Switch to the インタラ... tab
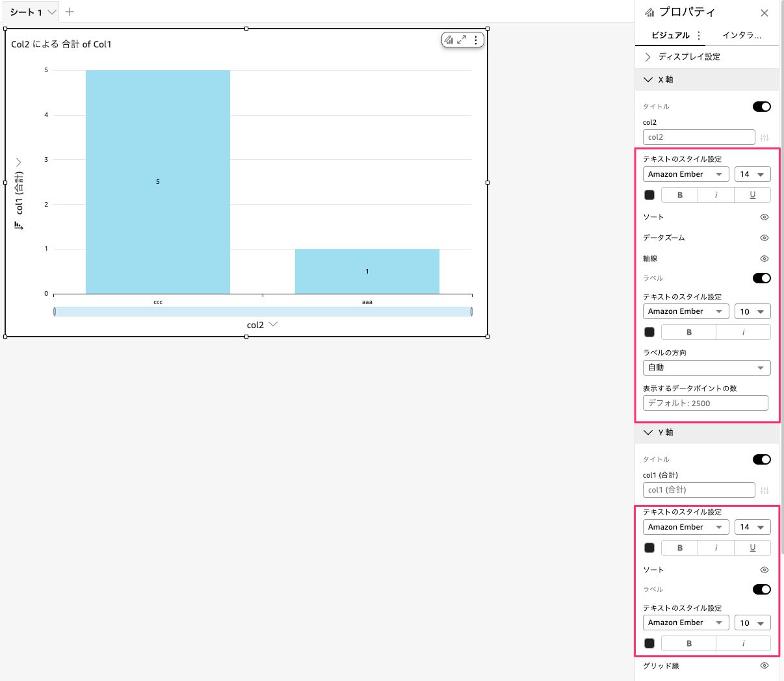Image resolution: width=784 pixels, height=681 pixels. click(x=742, y=36)
